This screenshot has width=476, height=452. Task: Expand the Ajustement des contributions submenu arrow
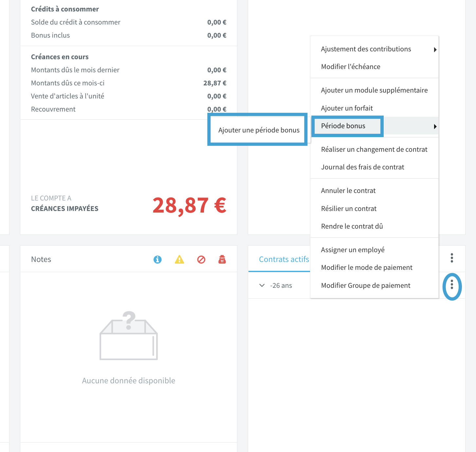point(435,50)
